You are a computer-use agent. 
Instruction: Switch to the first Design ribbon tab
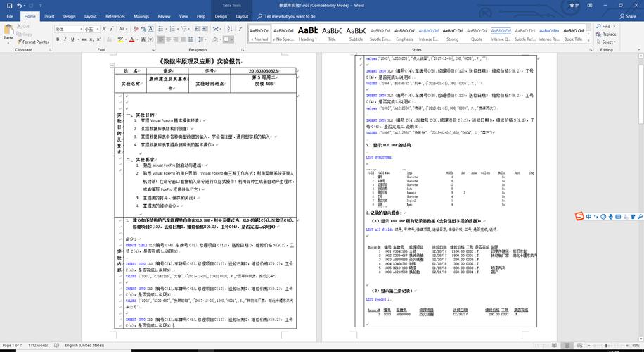(x=69, y=16)
